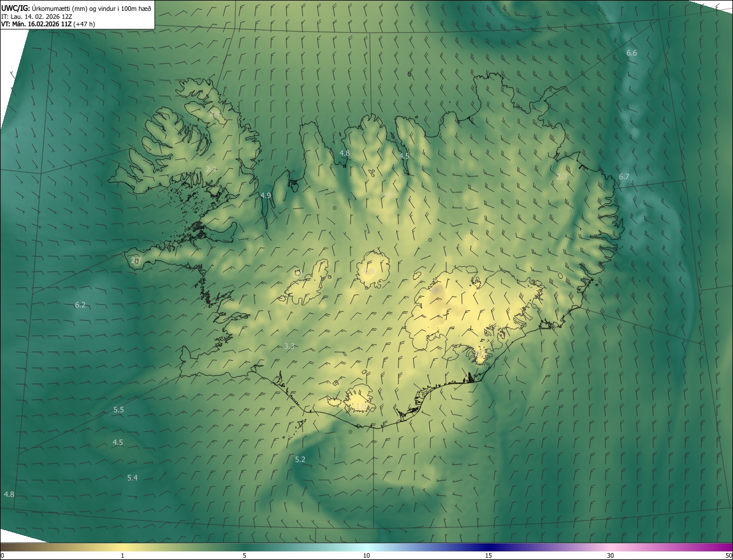Select the 'IT: Lau. 14. 02. 2026 12Z' line
Image resolution: width=733 pixels, height=560 pixels.
pos(37,16)
